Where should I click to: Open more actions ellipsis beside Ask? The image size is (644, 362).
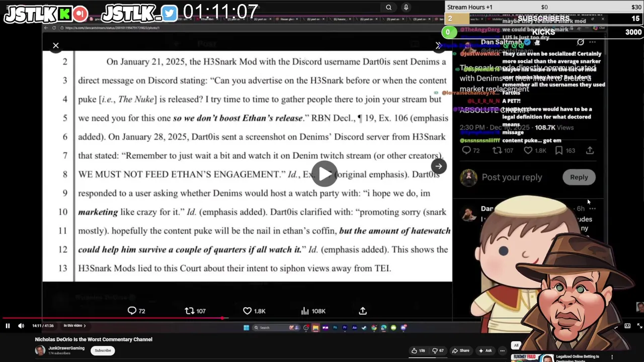(502, 350)
